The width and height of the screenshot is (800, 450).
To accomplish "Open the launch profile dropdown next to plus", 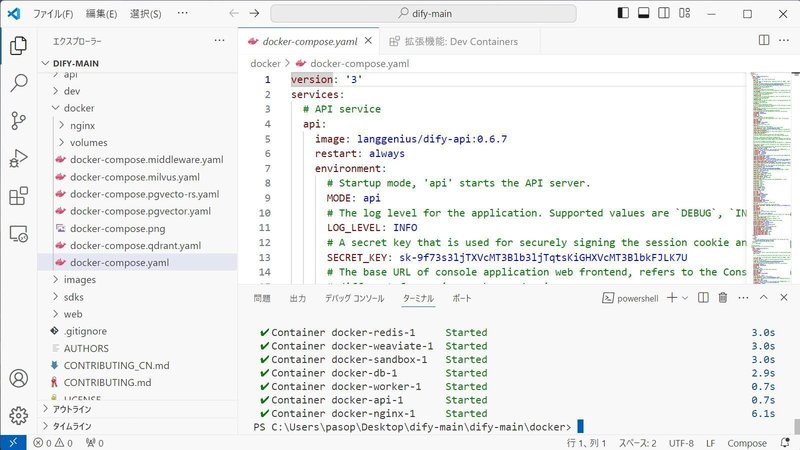I will (685, 298).
